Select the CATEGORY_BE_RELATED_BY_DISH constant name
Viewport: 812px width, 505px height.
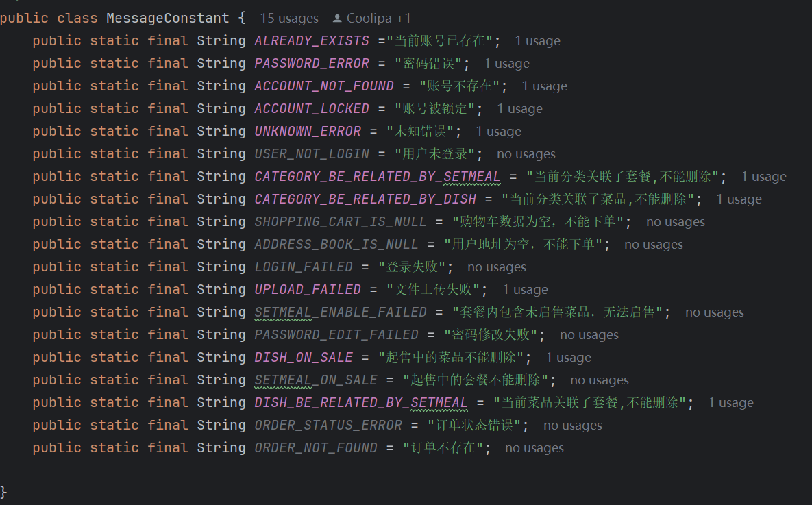pos(365,199)
